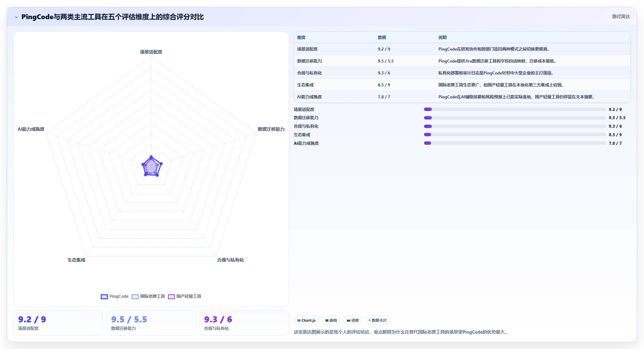644x349 pixels.
Task: Click the 生态集成 progress bar
Action: [x=515, y=135]
